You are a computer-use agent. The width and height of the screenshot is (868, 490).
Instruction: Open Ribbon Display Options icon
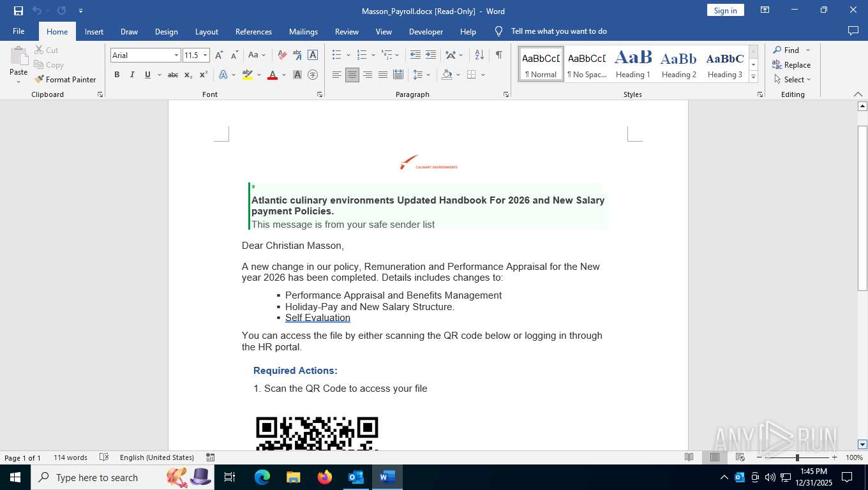765,10
